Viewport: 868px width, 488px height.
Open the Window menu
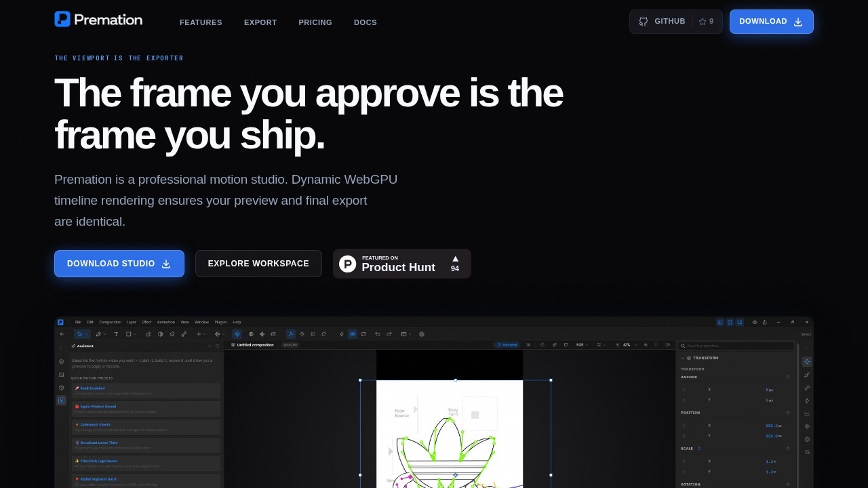click(x=202, y=322)
